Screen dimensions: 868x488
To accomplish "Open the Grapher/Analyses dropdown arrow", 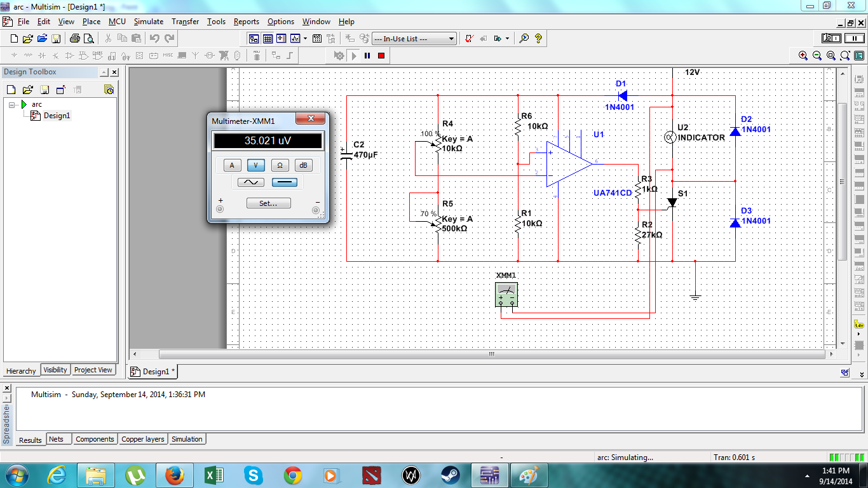I will [305, 38].
